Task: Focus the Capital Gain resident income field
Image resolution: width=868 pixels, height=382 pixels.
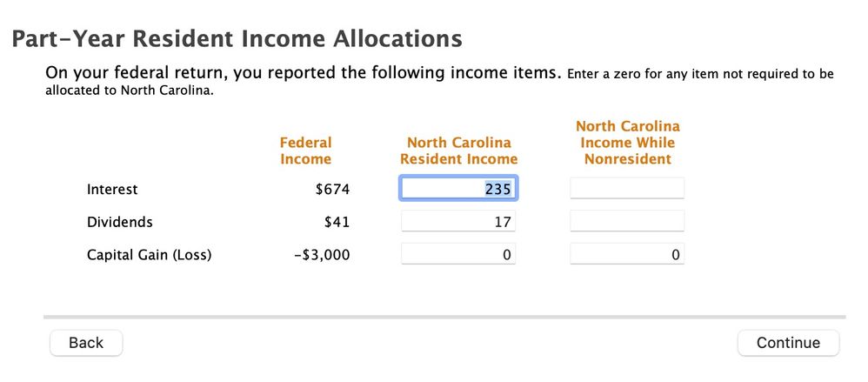Action: [x=458, y=254]
